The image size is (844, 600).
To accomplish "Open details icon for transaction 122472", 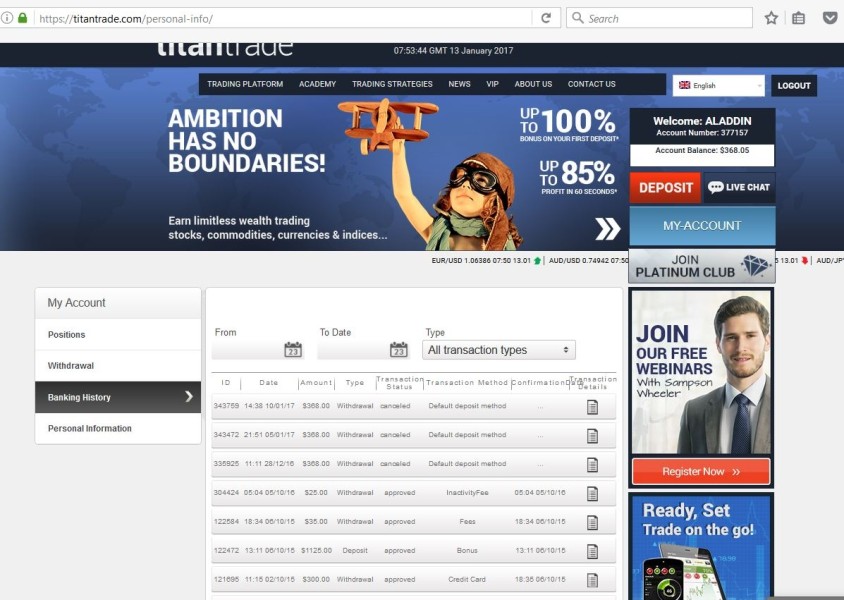I will tap(592, 552).
